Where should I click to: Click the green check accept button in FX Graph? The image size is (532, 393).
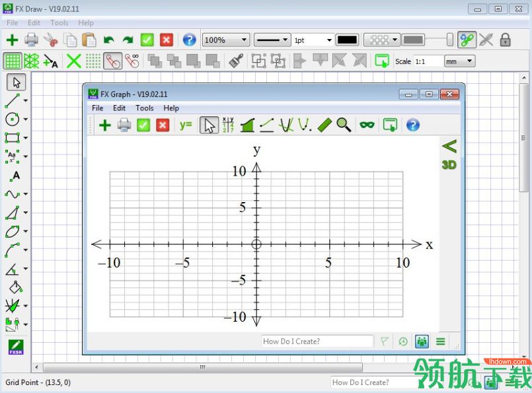point(143,125)
